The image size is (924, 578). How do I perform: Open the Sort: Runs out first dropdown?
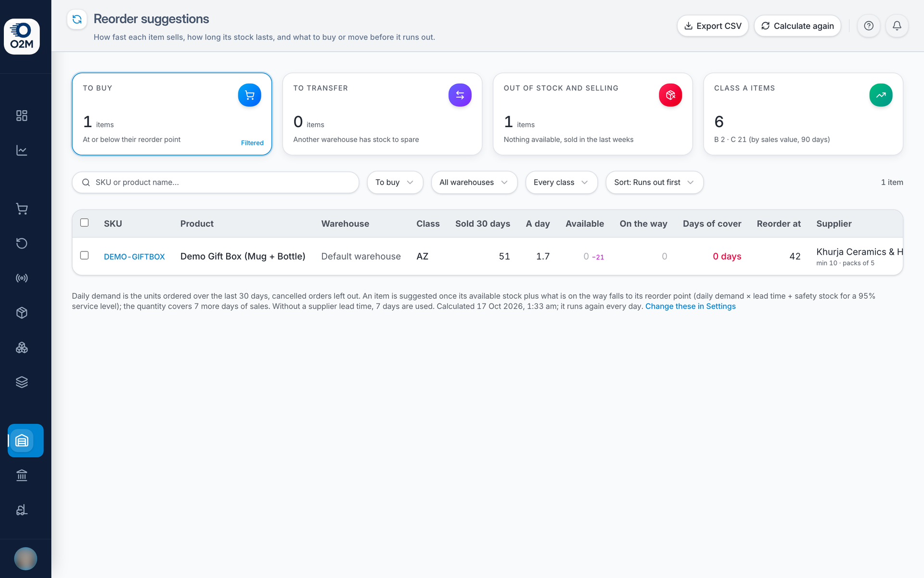[654, 183]
